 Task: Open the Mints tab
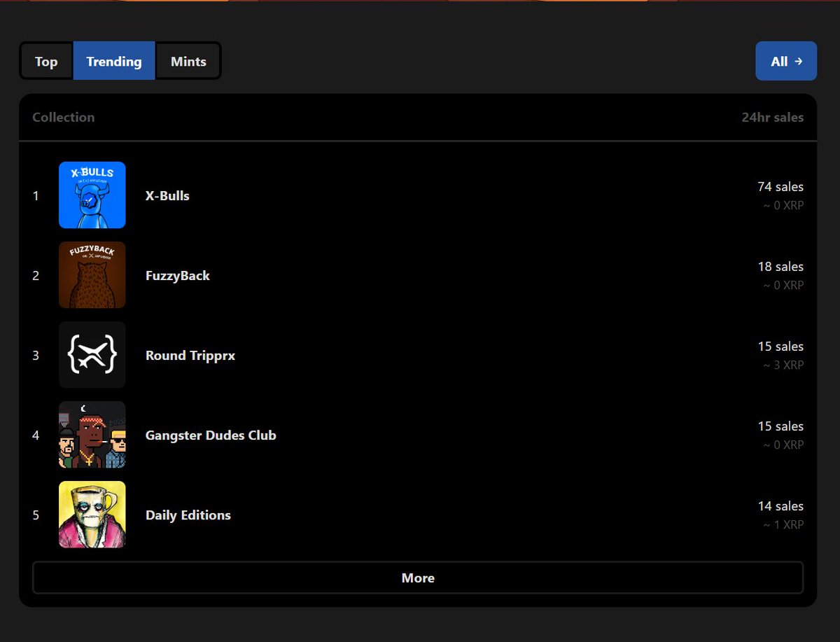(x=188, y=61)
